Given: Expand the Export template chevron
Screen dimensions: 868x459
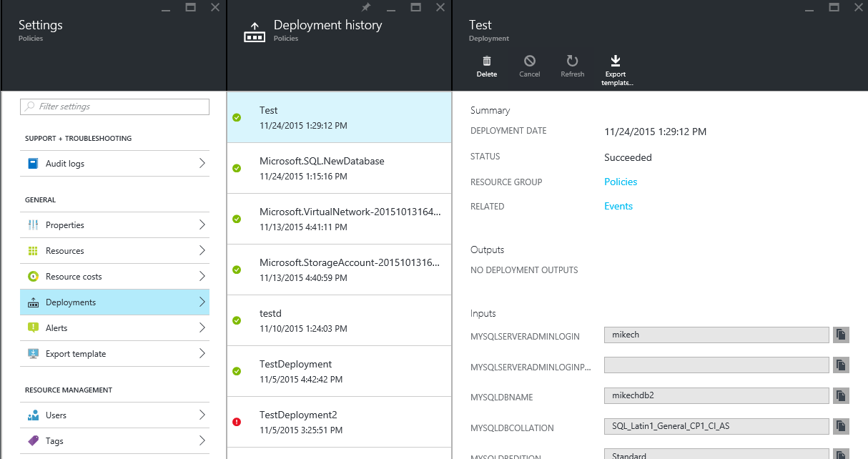Looking at the screenshot, I should pyautogui.click(x=202, y=354).
